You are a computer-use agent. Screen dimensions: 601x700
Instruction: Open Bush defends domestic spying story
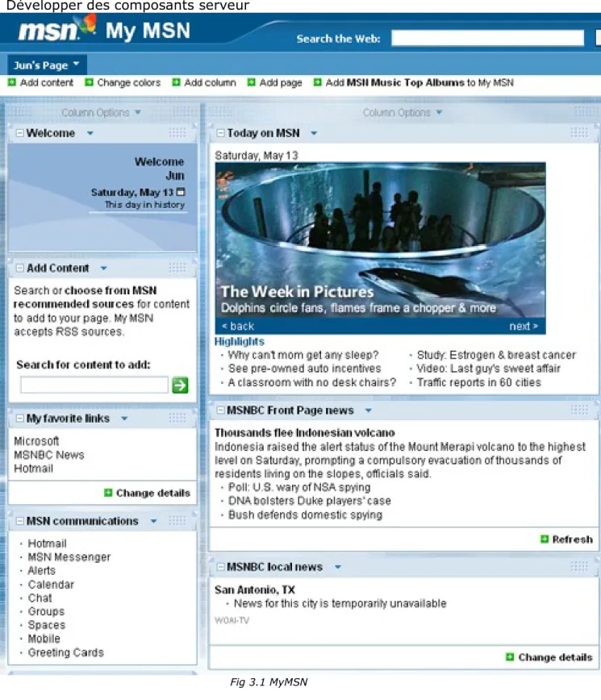tap(306, 515)
